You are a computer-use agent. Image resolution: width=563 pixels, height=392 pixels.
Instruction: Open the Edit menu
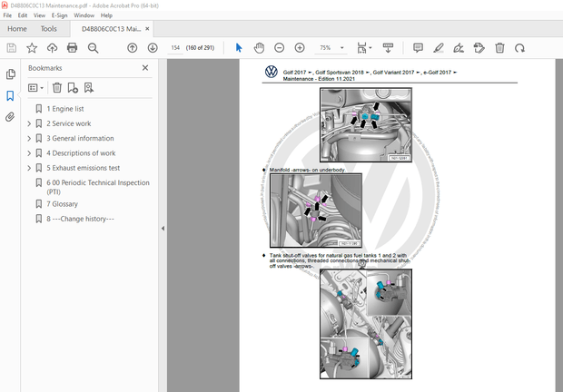click(23, 15)
